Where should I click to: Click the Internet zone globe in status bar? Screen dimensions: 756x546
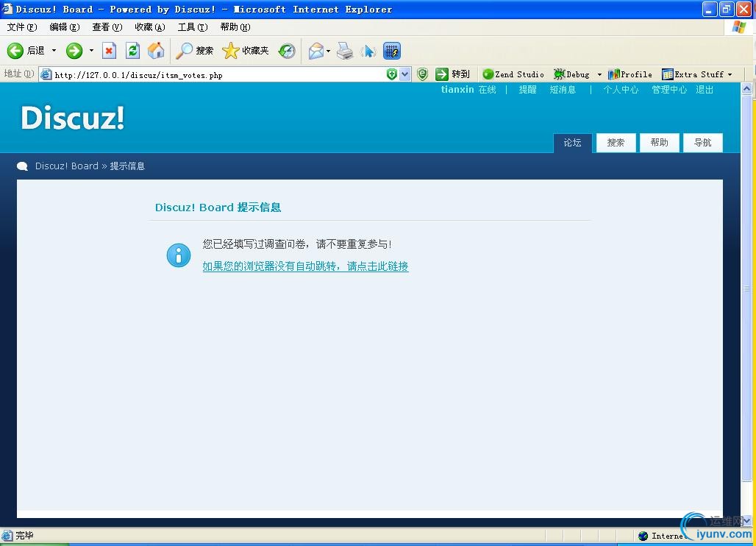click(643, 536)
